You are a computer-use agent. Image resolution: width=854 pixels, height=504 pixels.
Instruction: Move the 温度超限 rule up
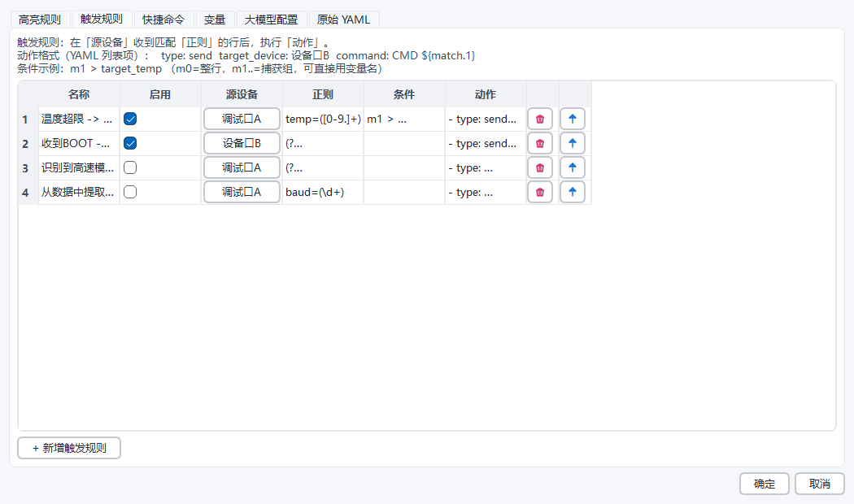(x=572, y=119)
